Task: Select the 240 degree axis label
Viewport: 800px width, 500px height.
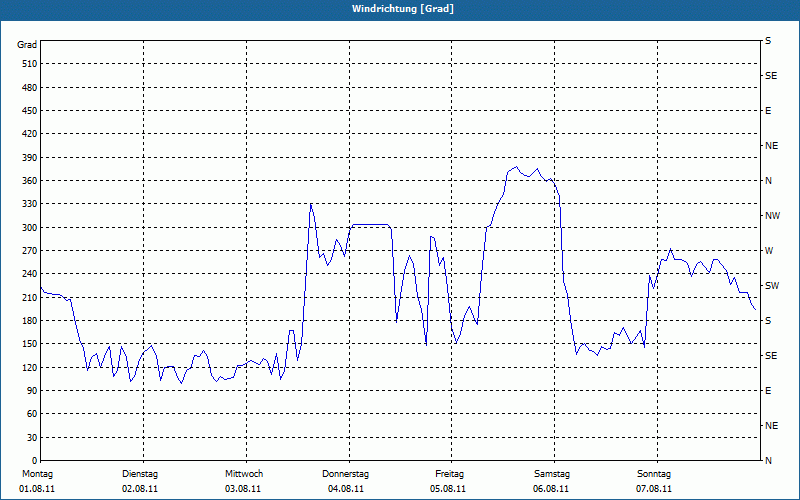Action: [30, 274]
